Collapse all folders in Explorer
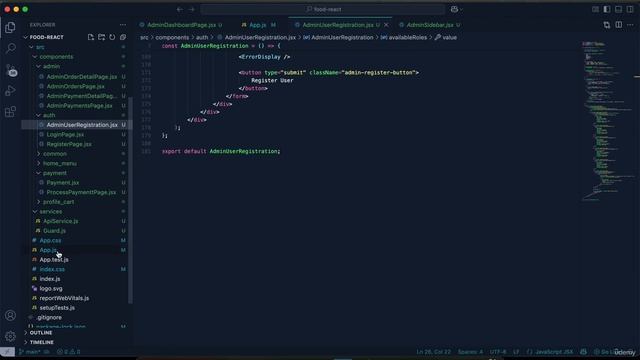This screenshot has height=360, width=640. click(123, 37)
